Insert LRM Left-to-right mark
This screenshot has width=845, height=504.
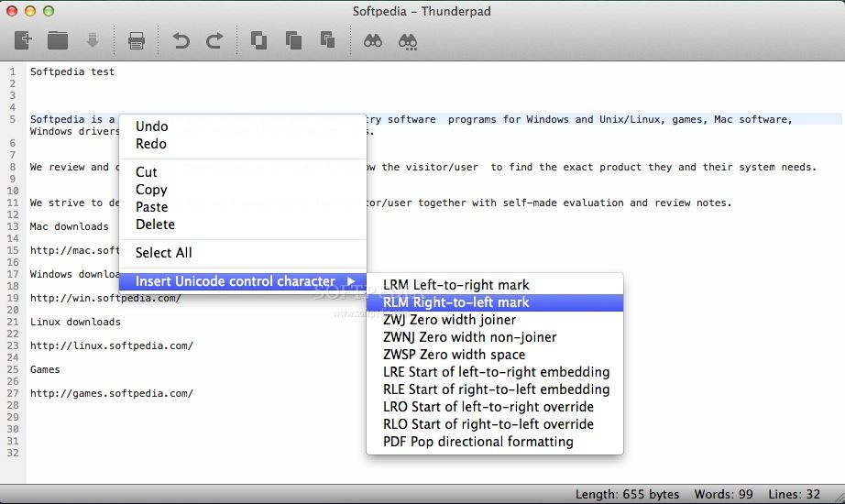pyautogui.click(x=495, y=285)
